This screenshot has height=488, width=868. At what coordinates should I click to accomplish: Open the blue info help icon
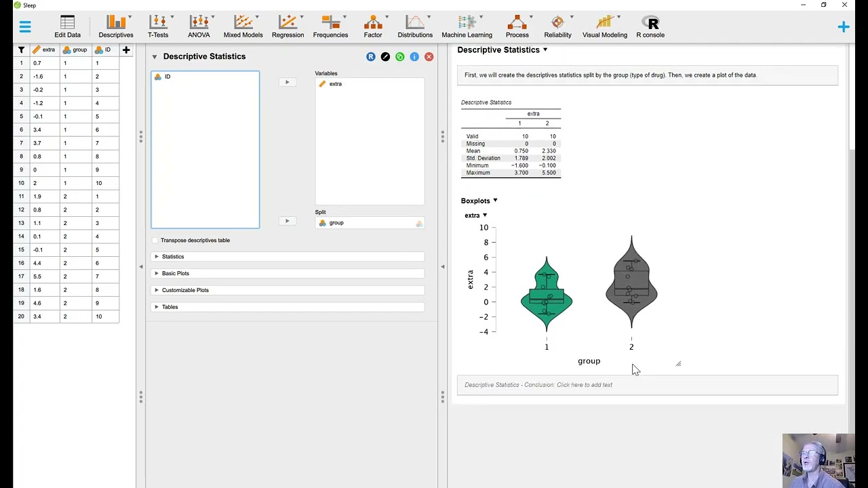pyautogui.click(x=414, y=57)
